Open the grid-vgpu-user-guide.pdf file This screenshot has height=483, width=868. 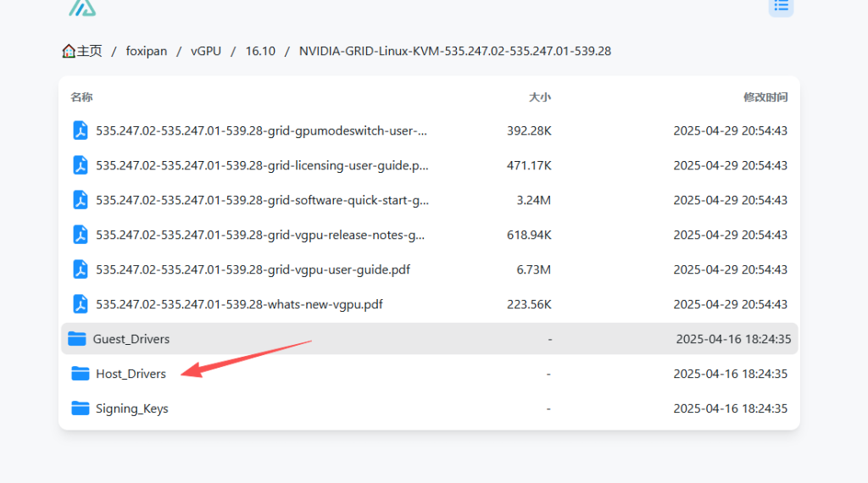point(253,269)
